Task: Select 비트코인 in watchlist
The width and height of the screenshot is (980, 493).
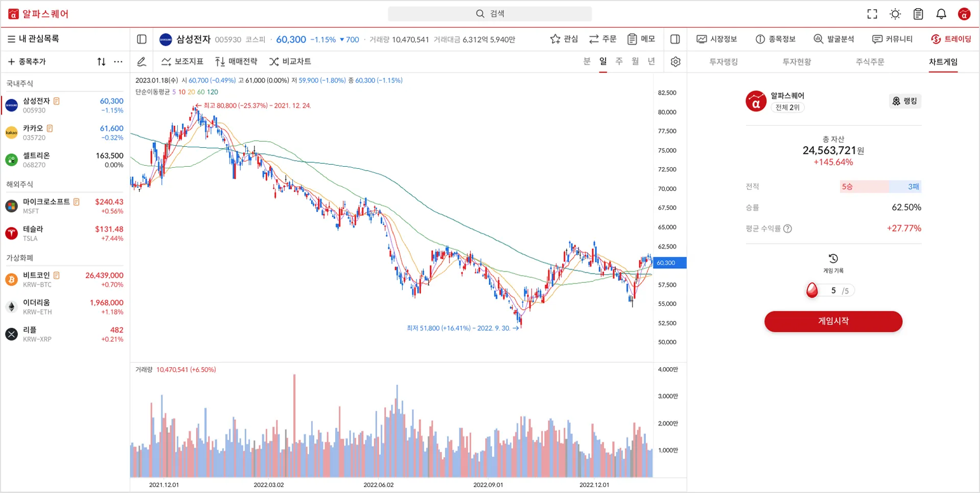Action: click(65, 280)
